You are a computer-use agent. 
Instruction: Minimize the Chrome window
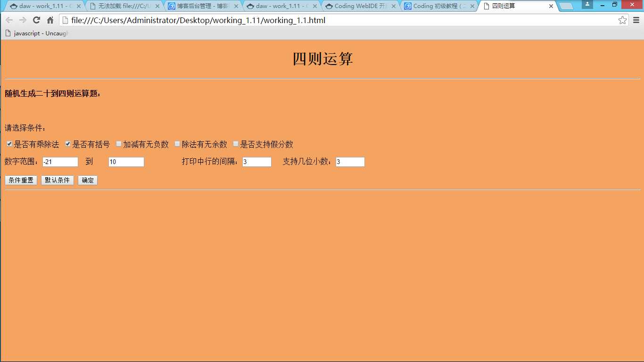603,4
